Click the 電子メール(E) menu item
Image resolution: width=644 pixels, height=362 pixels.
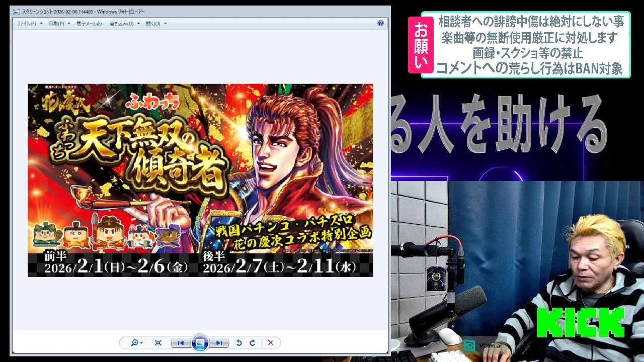pyautogui.click(x=89, y=24)
